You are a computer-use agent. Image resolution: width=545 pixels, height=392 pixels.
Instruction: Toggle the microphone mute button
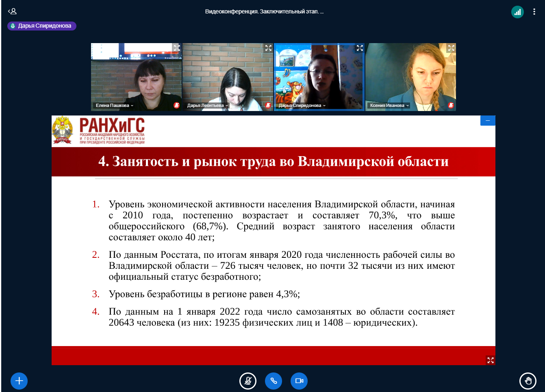tap(248, 381)
